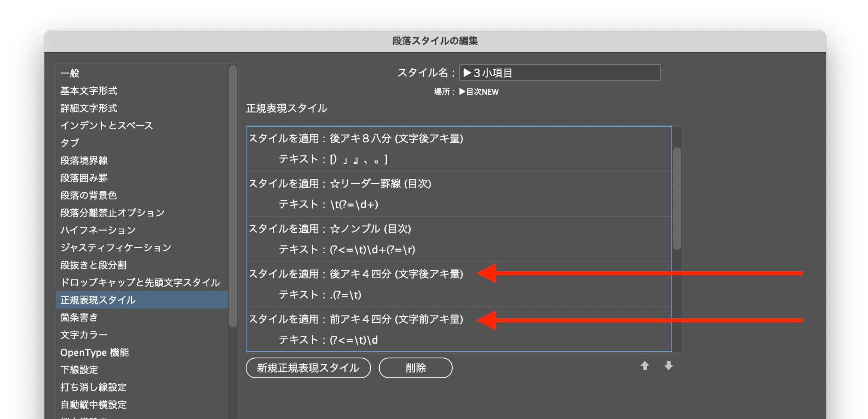The image size is (868, 419).
Task: Open ドロップキャップと先頭文字スタイル panel
Action: [140, 283]
